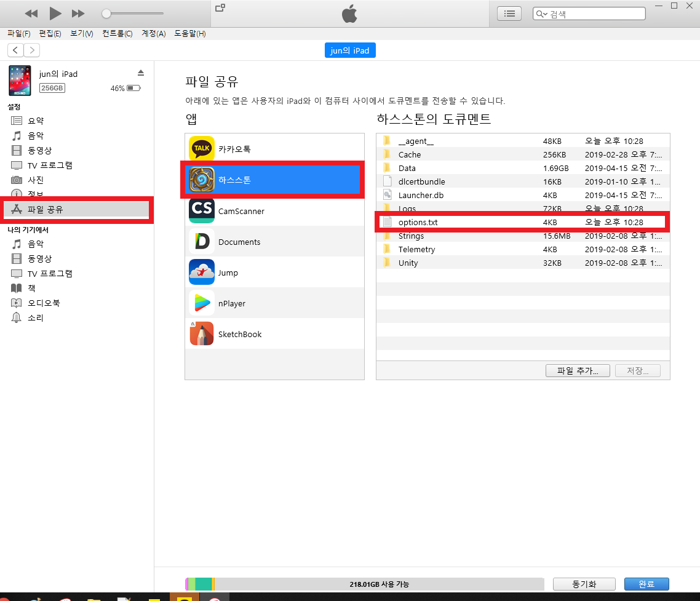Click the 완료 button
The image size is (700, 601).
pos(646,584)
